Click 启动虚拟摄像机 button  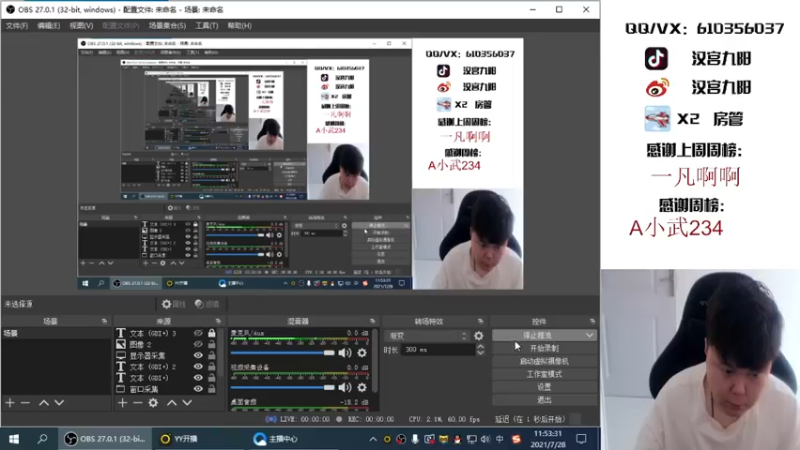pos(544,361)
